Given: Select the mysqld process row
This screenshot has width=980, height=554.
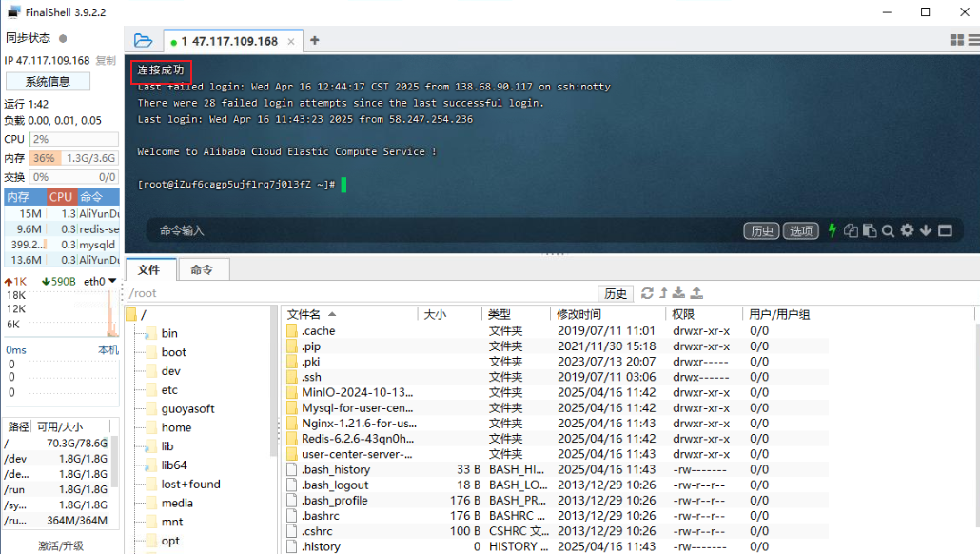Looking at the screenshot, I should 62,245.
